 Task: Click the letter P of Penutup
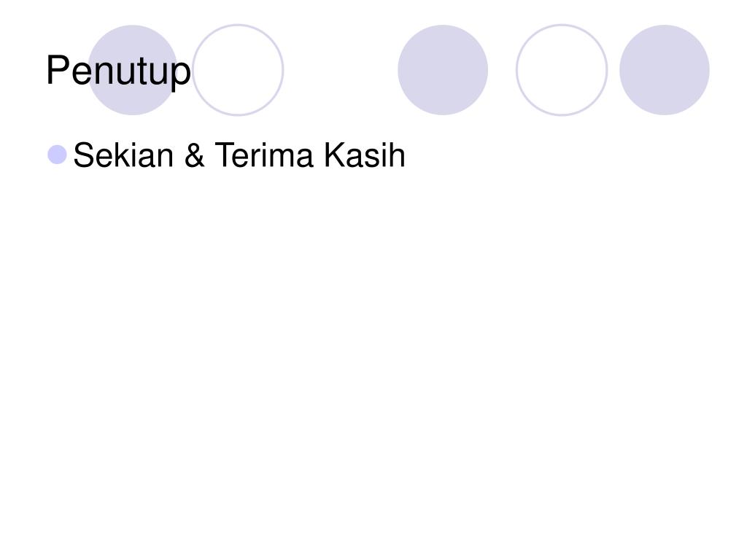click(58, 70)
